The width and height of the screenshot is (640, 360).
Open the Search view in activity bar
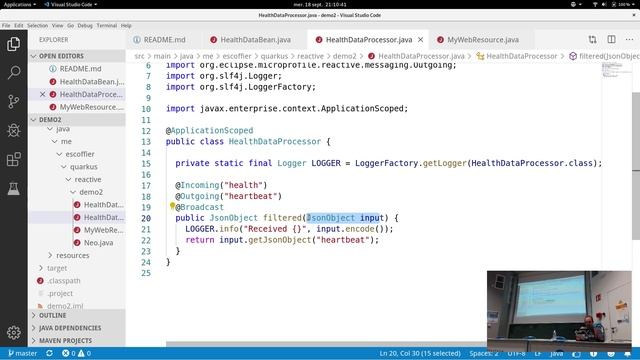pos(13,73)
